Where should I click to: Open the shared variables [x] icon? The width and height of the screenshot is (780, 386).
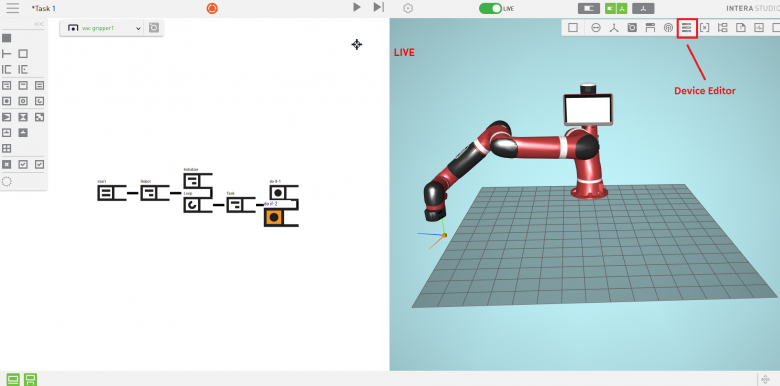click(x=704, y=28)
